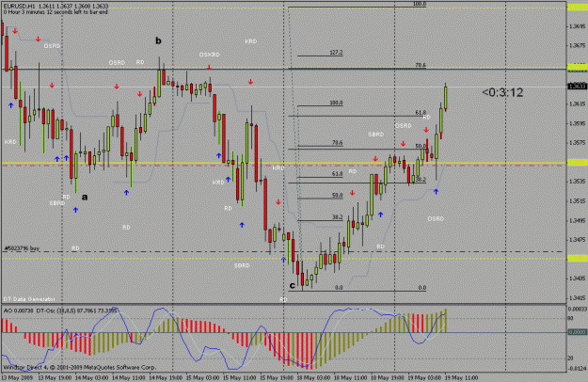Click the 1.3535 price scale value
588x382 pixels.
(577, 182)
